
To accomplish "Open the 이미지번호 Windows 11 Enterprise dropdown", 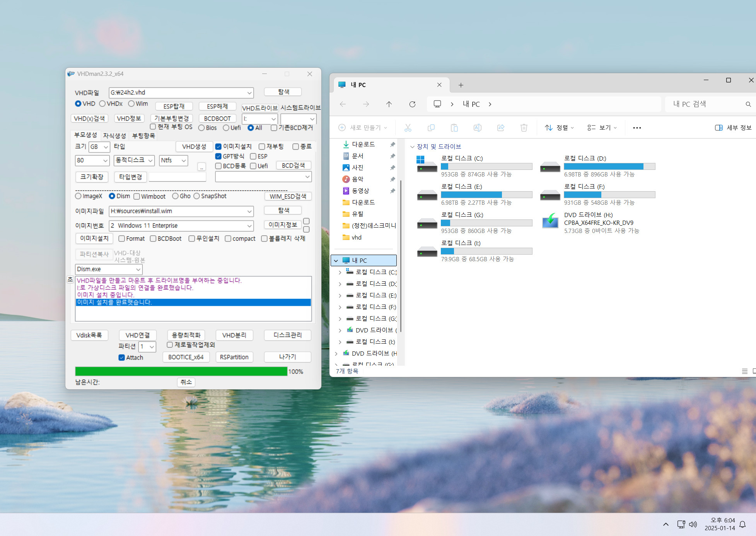I will tap(249, 226).
